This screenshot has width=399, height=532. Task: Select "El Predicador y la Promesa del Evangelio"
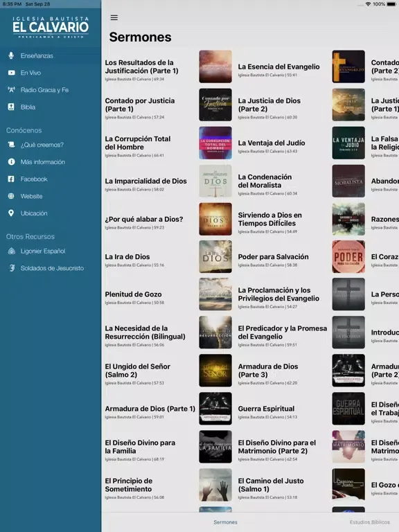[x=283, y=332]
